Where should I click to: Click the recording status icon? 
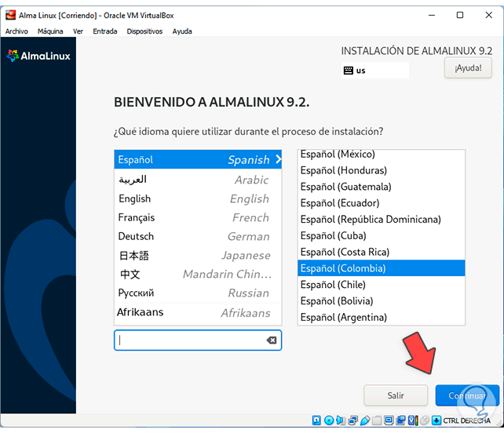tap(400, 420)
